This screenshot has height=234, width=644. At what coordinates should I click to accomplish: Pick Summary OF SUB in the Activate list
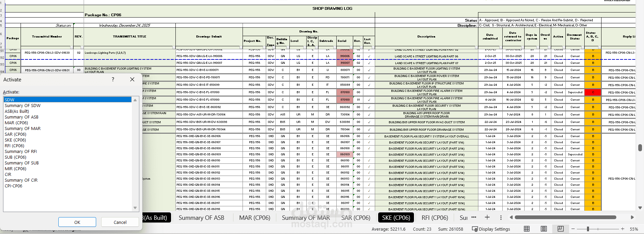22,163
